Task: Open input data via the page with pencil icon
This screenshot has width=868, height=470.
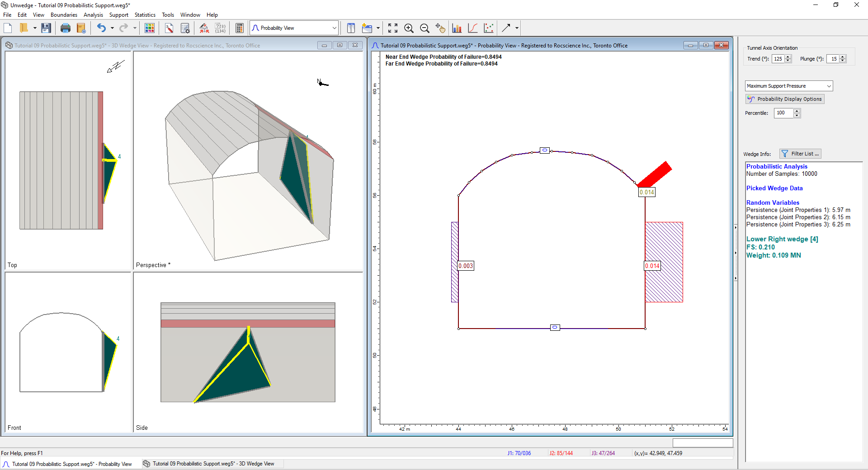Action: point(169,28)
